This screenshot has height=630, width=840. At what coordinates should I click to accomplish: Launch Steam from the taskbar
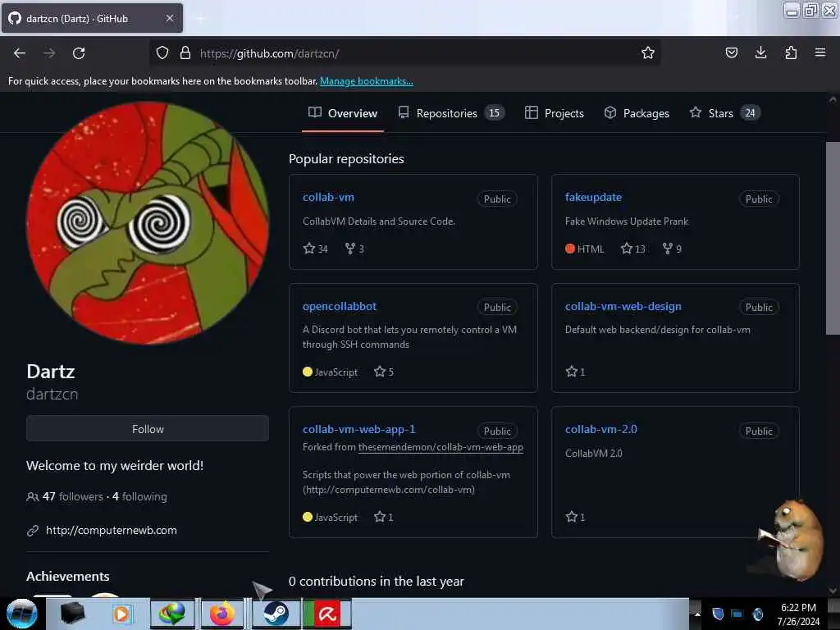coord(276,614)
